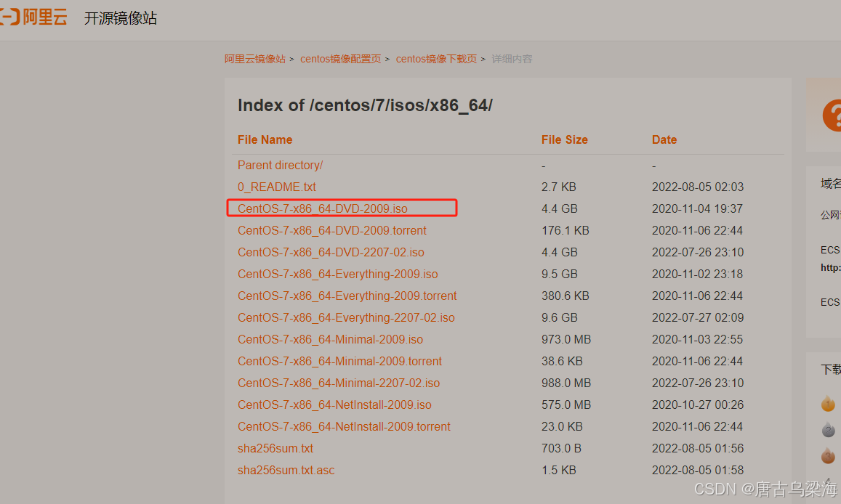Download CentOS-7-x86_64-DVD-2009.torrent

pyautogui.click(x=332, y=230)
